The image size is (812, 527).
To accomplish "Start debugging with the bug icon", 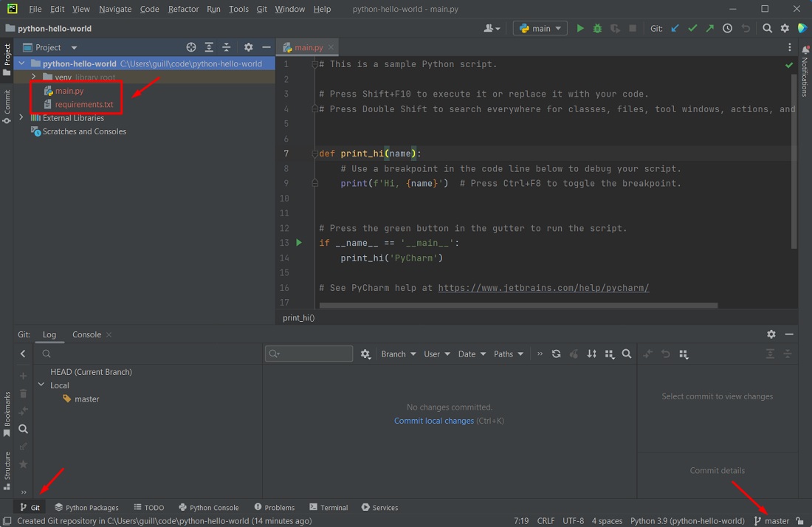I will click(x=596, y=27).
